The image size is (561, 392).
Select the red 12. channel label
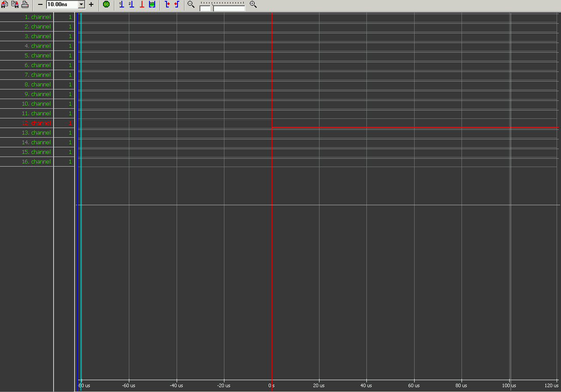point(37,123)
